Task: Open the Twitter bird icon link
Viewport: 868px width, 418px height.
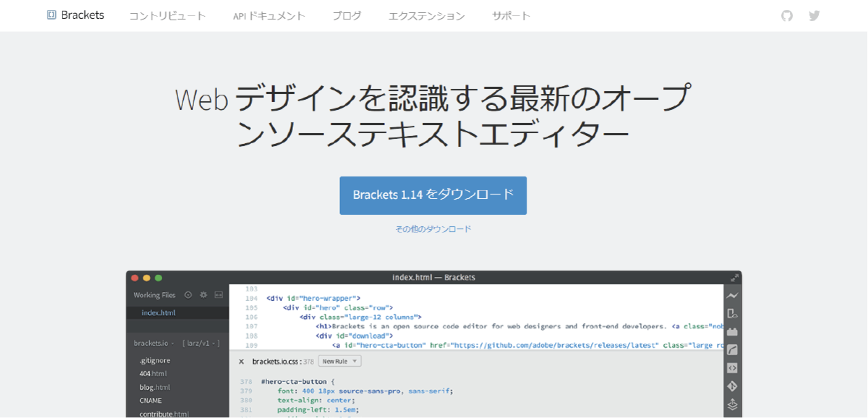Action: coord(814,15)
